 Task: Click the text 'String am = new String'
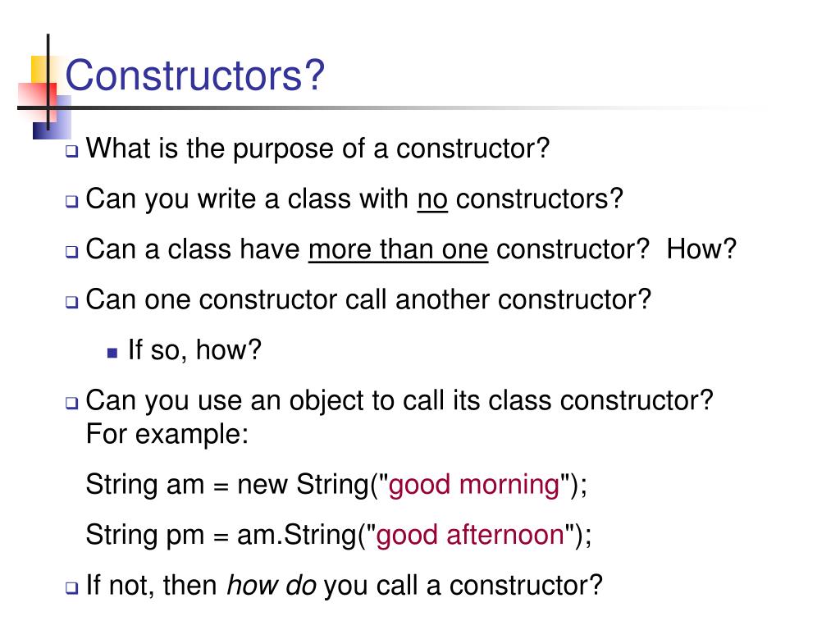(228, 485)
